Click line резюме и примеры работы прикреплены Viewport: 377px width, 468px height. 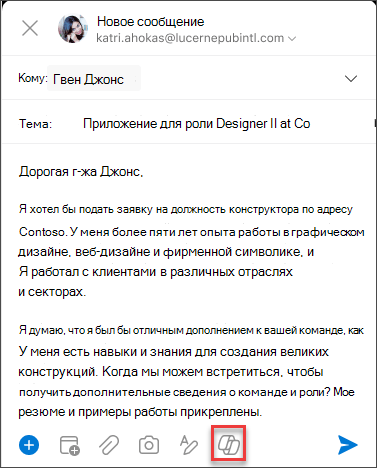(x=140, y=412)
